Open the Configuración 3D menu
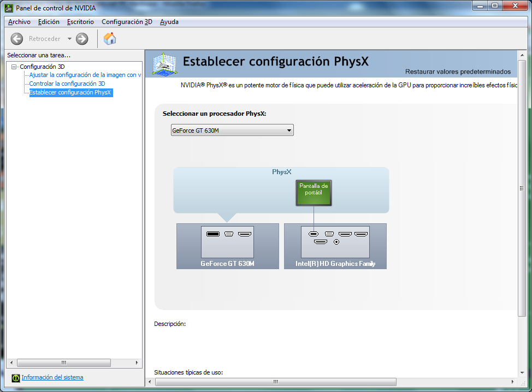The image size is (532, 392). (x=127, y=22)
